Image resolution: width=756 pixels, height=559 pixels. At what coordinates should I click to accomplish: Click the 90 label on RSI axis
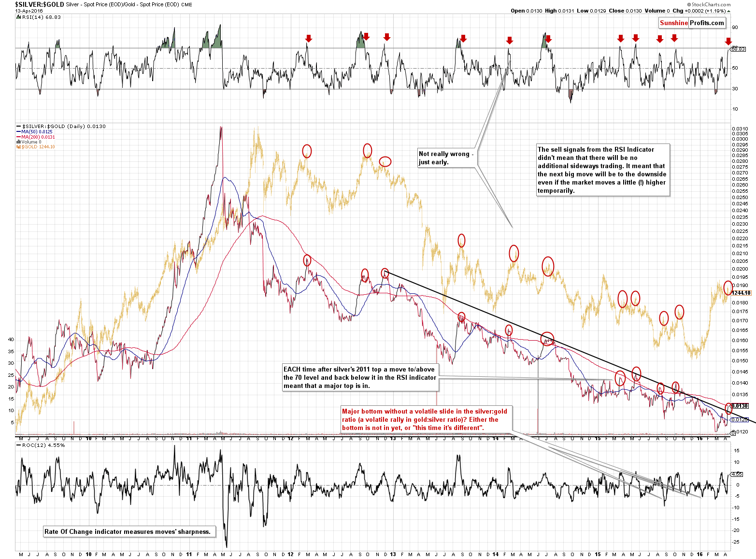pos(735,28)
